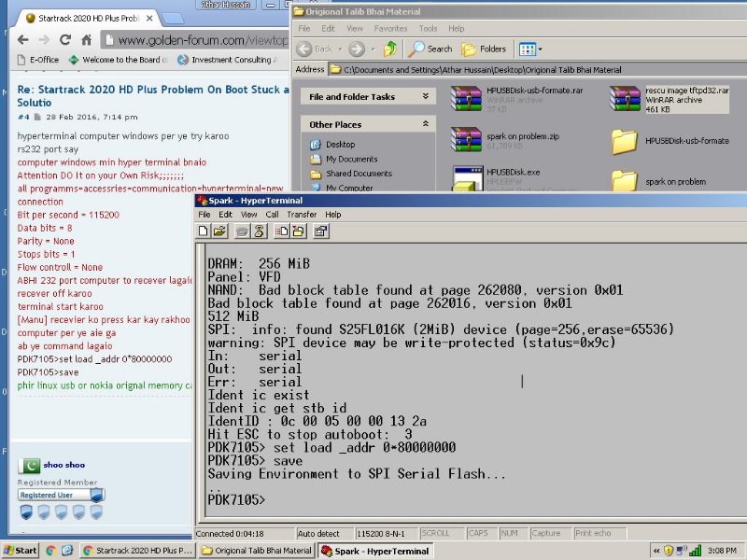Image resolution: width=747 pixels, height=560 pixels.
Task: Toggle the Folders pane in Explorer
Action: tap(483, 49)
